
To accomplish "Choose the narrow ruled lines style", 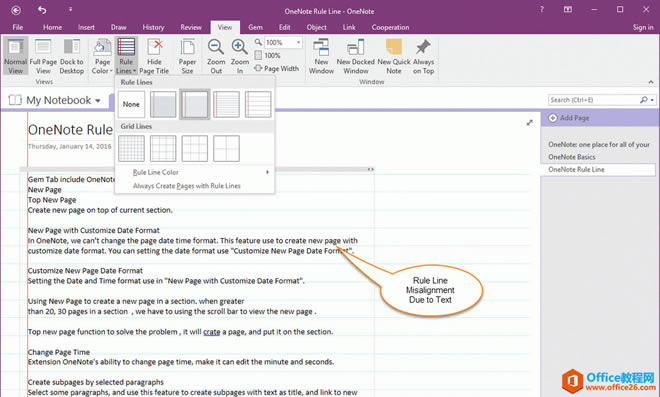I will 163,104.
